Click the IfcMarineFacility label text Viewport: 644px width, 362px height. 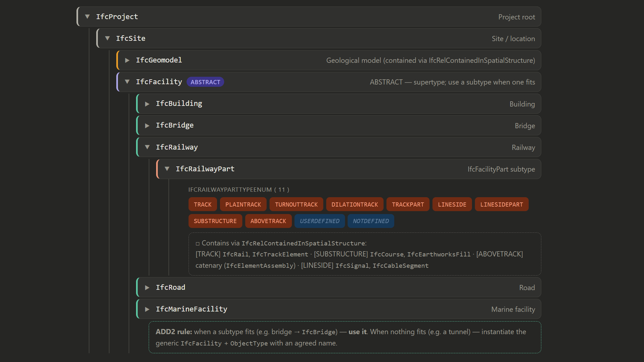(191, 309)
